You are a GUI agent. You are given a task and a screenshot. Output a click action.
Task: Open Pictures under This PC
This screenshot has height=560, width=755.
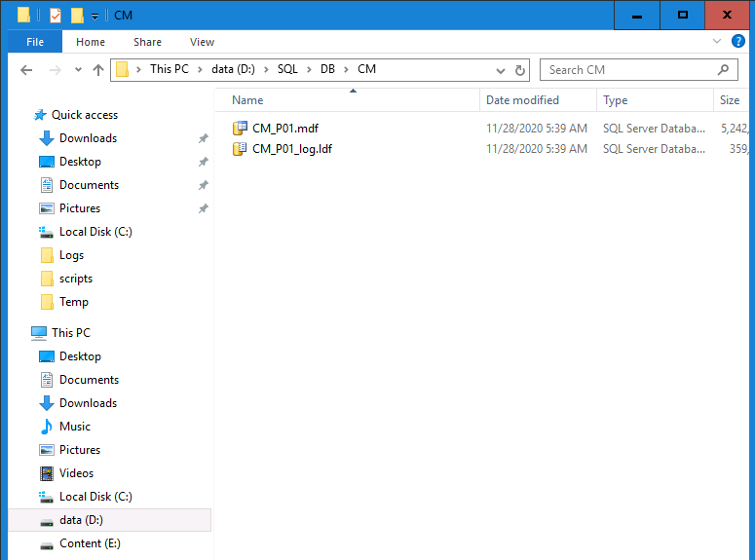pyautogui.click(x=80, y=450)
